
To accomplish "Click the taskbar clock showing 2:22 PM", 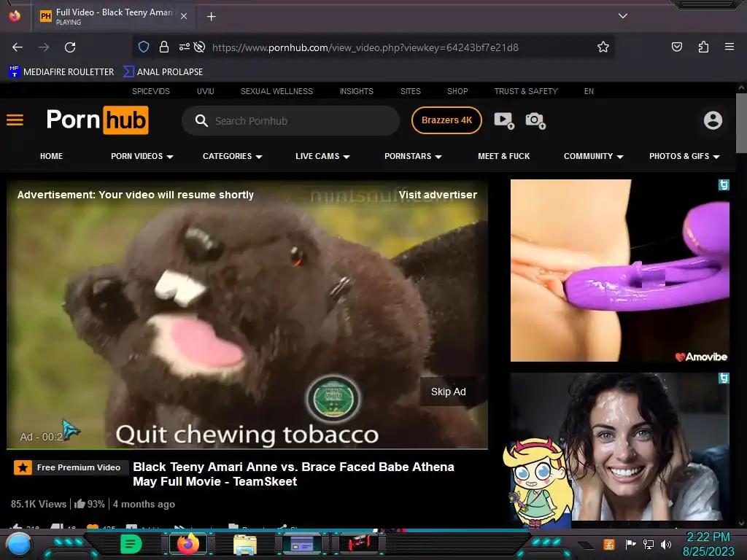I will [x=708, y=544].
